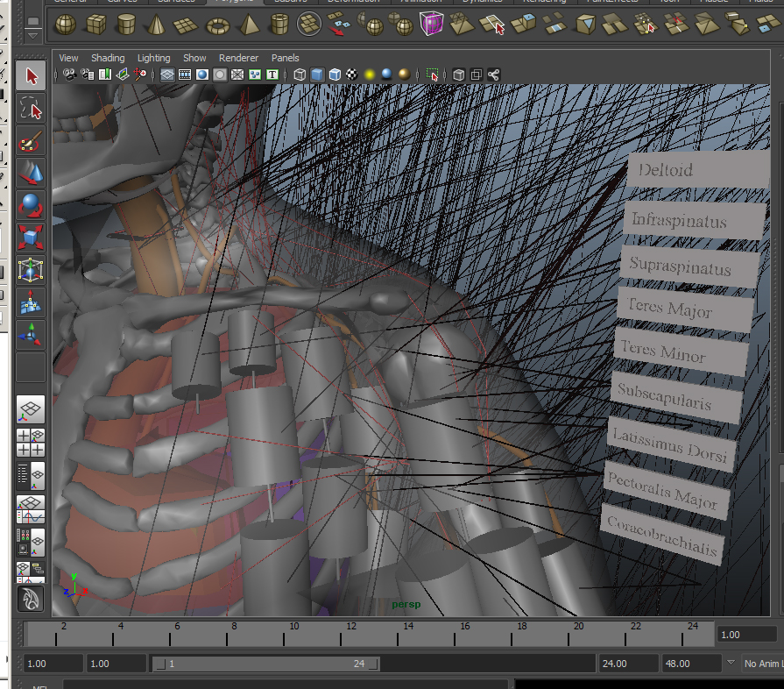
Task: Select the Scale tool
Action: [x=31, y=238]
